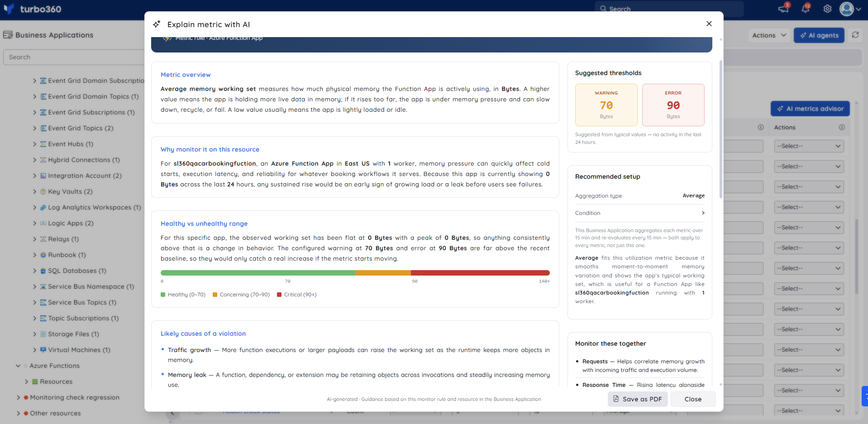Screen dimensions: 868x424
Task: Collapse the Azure Functions tree node
Action: pyautogui.click(x=18, y=366)
